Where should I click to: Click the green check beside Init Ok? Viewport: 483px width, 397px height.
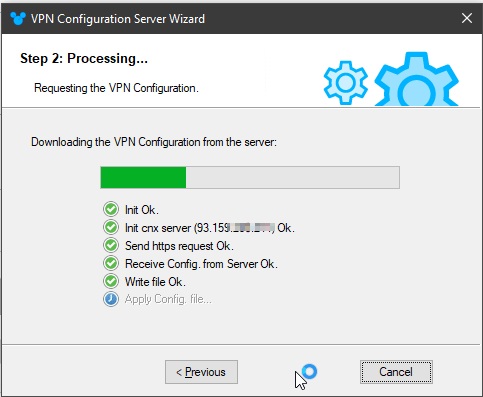[x=111, y=209]
